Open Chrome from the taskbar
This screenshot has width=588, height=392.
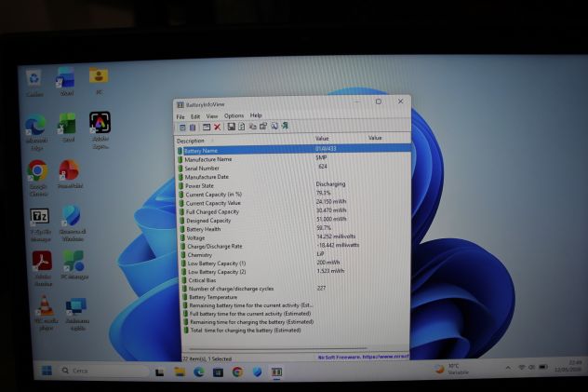click(x=237, y=372)
